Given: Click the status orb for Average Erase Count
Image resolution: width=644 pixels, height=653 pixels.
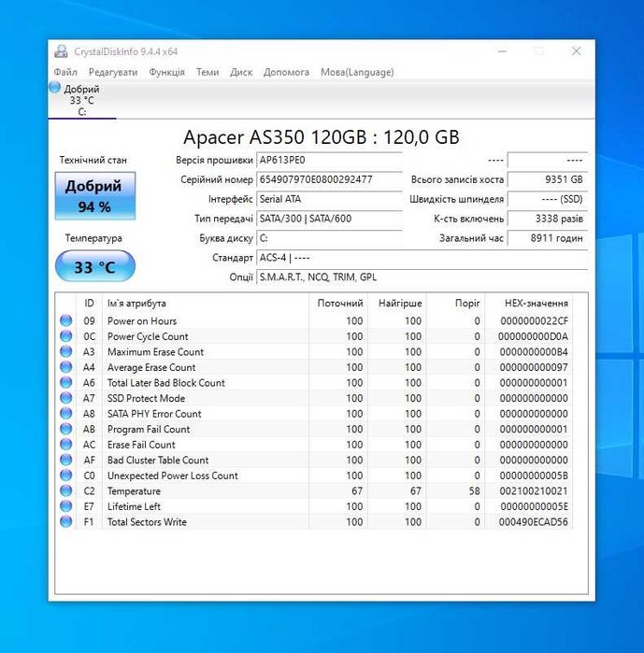Looking at the screenshot, I should (65, 367).
